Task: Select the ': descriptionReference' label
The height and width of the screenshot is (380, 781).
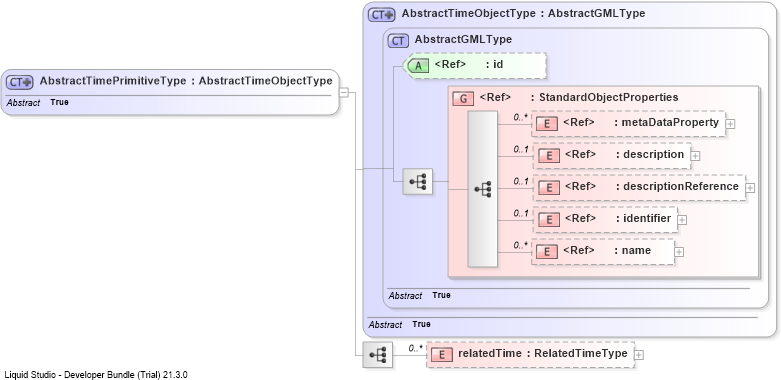Action: point(677,186)
